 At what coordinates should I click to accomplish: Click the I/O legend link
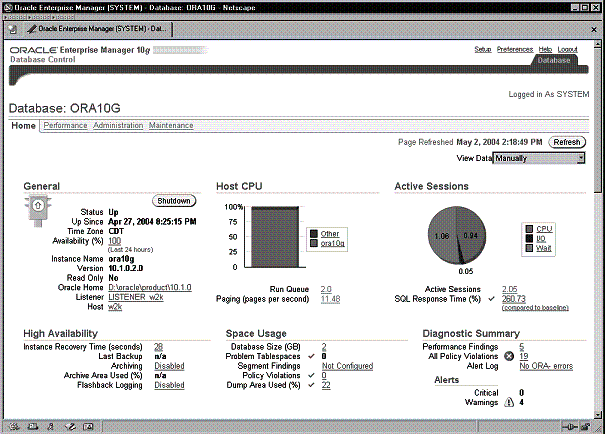(541, 239)
